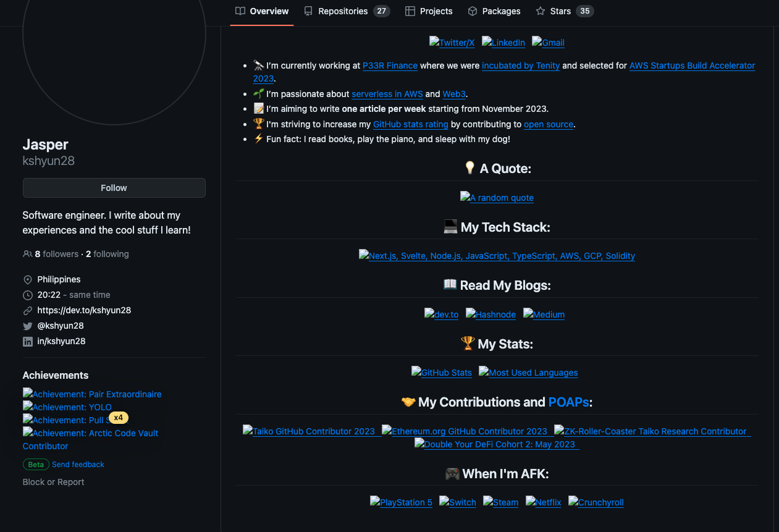Viewport: 779px width, 532px height.
Task: Open the Twitter/X badge
Action: click(x=452, y=42)
